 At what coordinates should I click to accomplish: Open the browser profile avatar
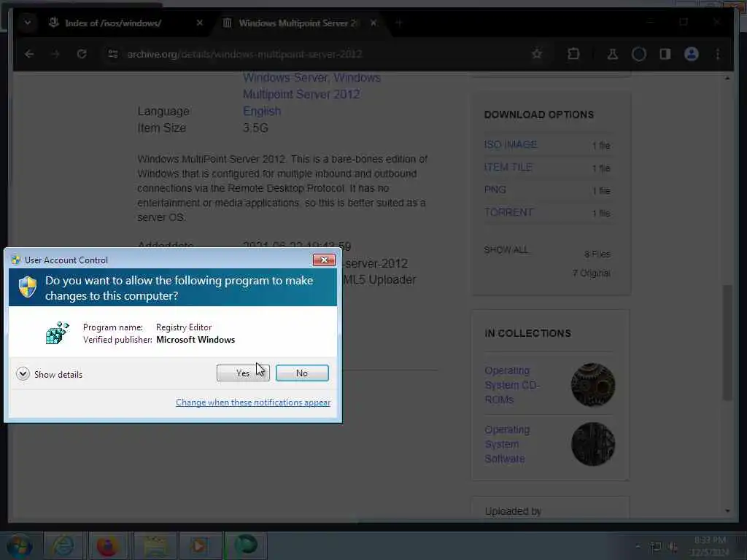click(692, 54)
